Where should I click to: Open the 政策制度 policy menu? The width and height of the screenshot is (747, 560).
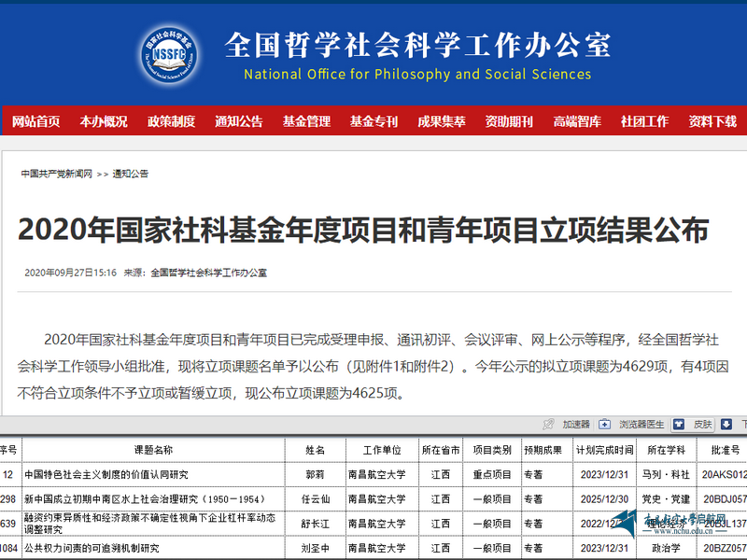[x=171, y=121]
